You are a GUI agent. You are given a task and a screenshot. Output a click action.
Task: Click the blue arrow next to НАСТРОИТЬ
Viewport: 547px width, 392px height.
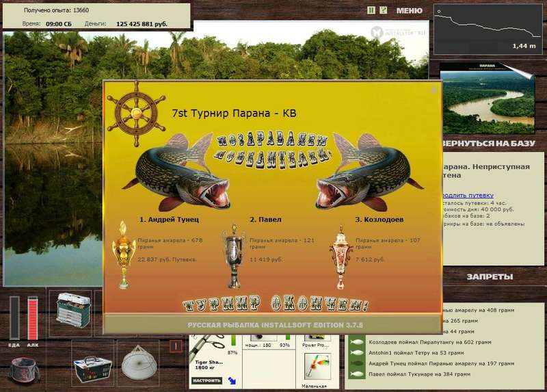(232, 380)
